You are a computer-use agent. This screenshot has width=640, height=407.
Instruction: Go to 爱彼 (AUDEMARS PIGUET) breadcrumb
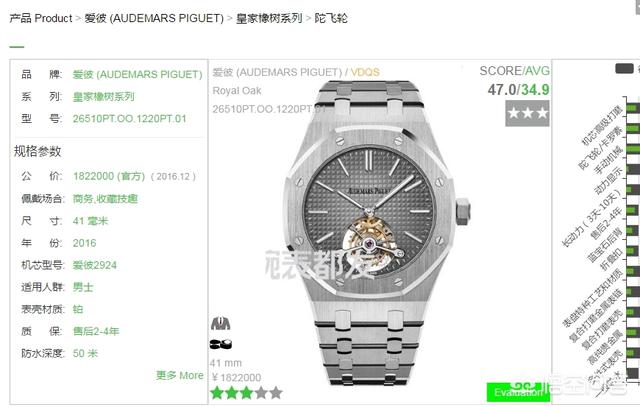point(154,18)
